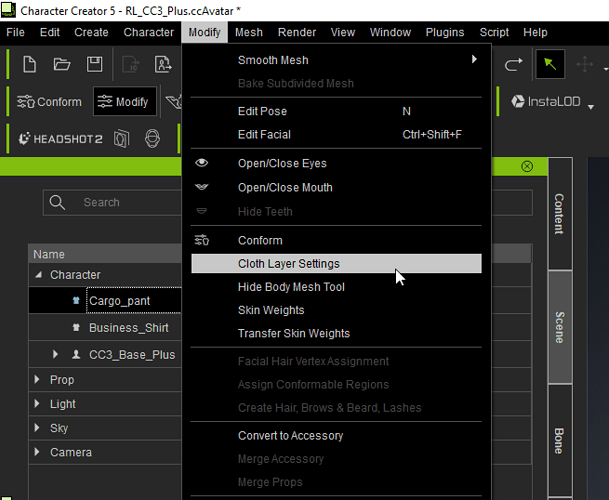Open the Plugins menu
This screenshot has width=609, height=500.
[x=445, y=32]
